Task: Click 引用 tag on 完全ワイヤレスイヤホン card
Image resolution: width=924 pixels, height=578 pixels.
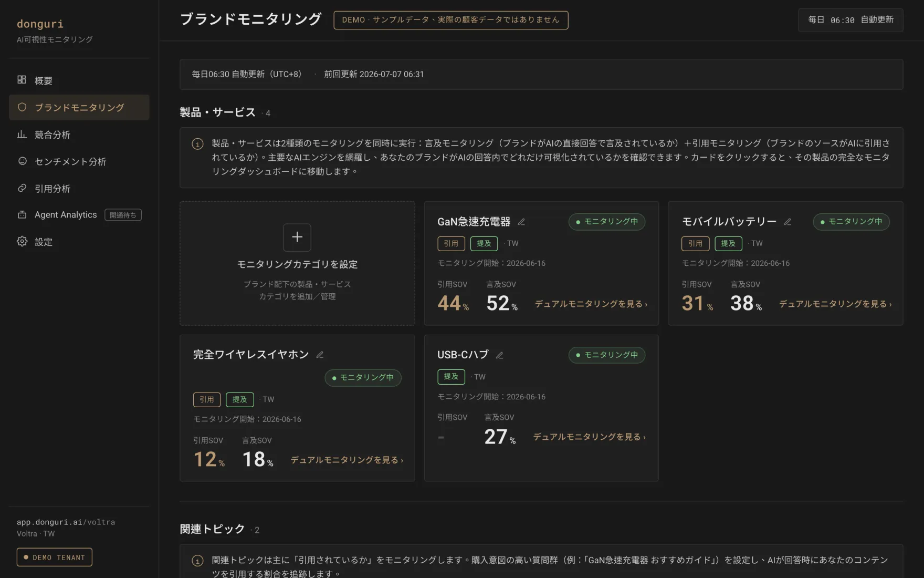Action: tap(207, 399)
